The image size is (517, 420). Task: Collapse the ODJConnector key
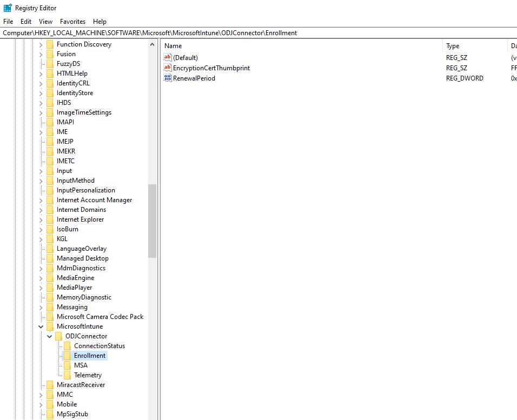pos(49,336)
